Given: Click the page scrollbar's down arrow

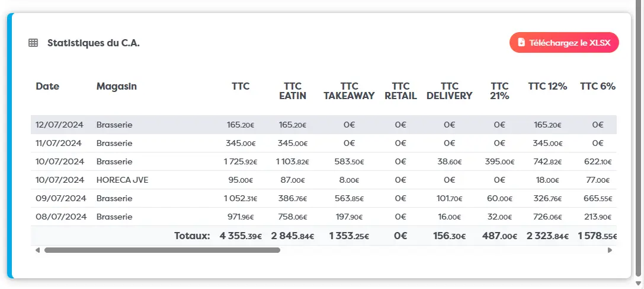Looking at the screenshot, I should [x=637, y=283].
